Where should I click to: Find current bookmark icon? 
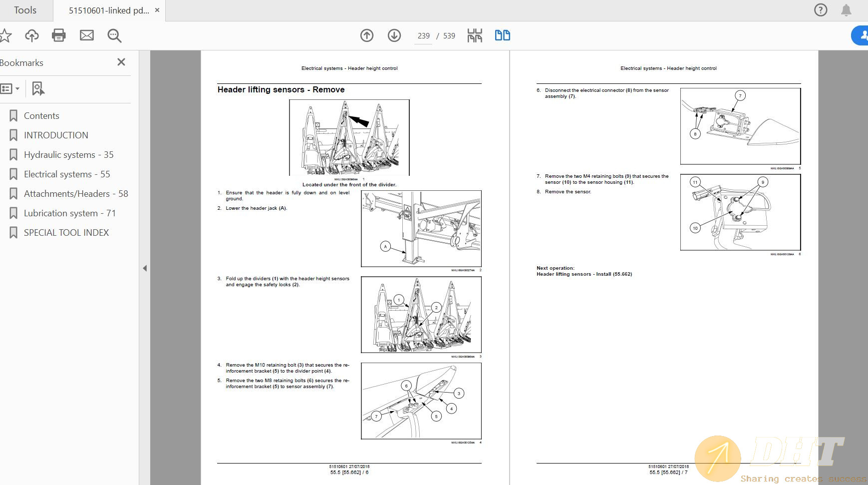[x=38, y=89]
